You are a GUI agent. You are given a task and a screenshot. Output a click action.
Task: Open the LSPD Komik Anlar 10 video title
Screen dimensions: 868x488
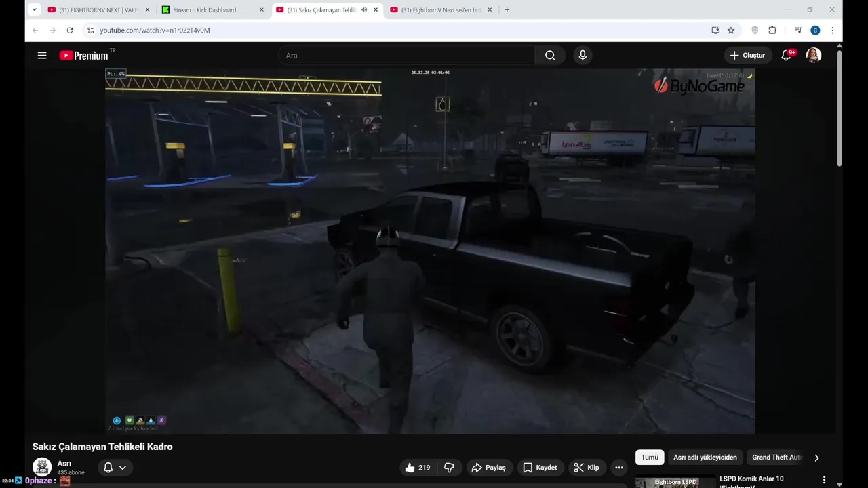click(751, 482)
